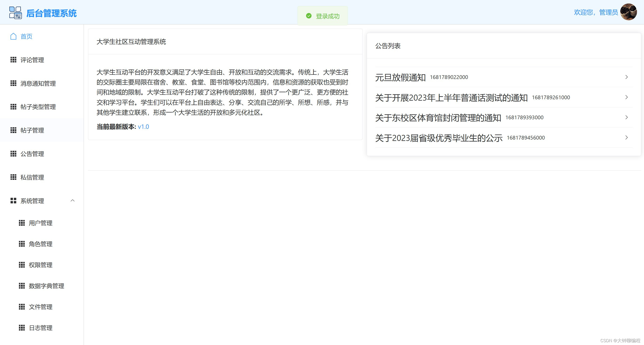Expand the 关于2023届省级优秀毕业生的公示 row arrow
644x345 pixels.
pyautogui.click(x=626, y=137)
